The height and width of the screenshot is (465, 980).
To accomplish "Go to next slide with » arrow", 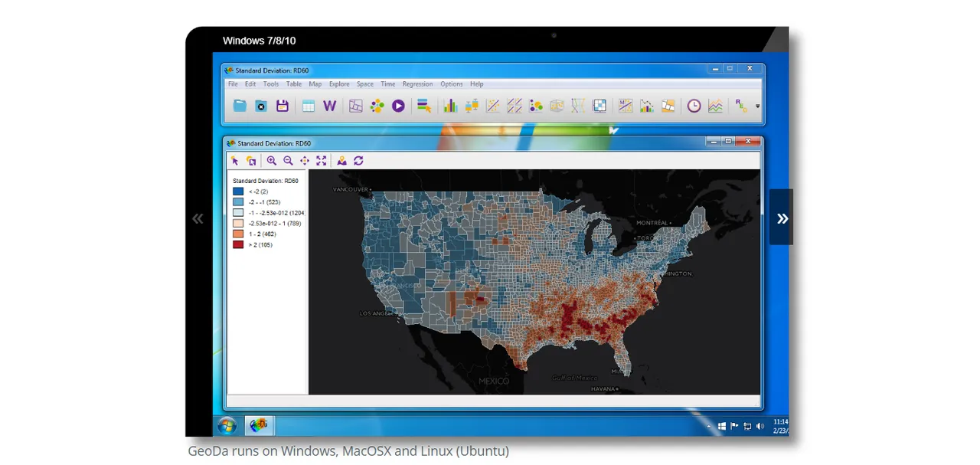I will 782,218.
